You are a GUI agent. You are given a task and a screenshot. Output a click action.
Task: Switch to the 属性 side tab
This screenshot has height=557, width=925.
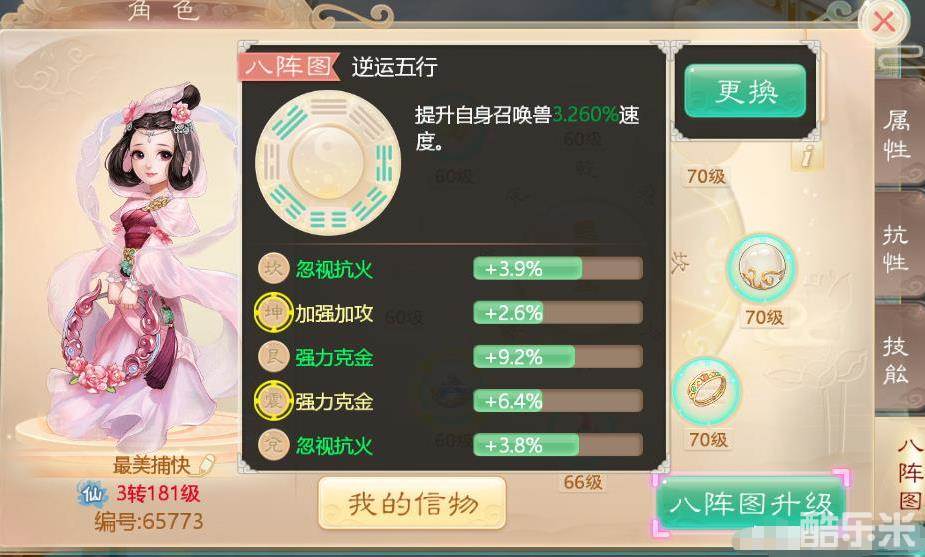tap(897, 136)
